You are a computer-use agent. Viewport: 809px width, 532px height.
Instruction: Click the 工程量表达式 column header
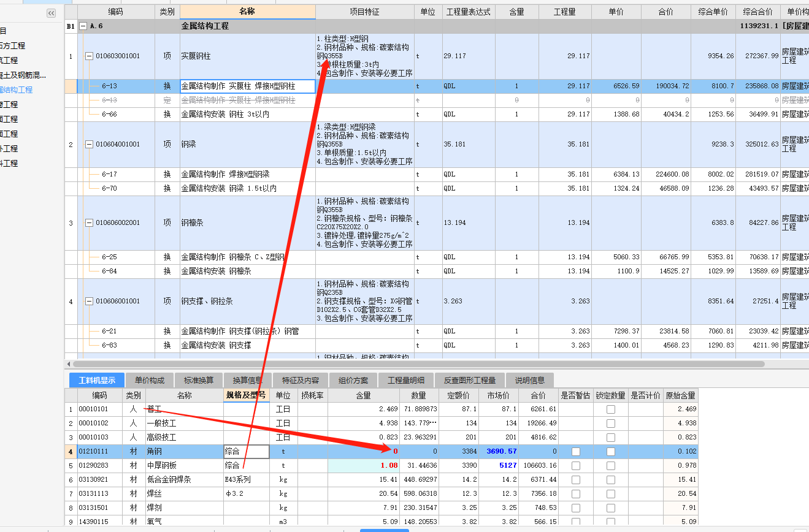click(469, 12)
